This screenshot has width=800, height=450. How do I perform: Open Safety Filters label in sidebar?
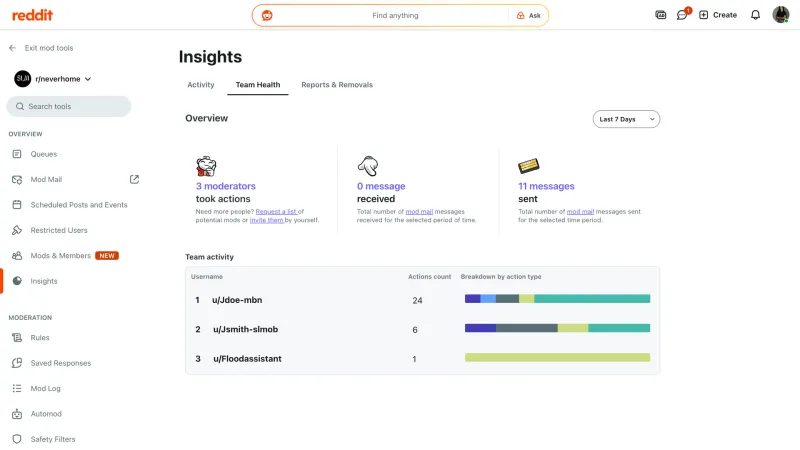click(53, 439)
